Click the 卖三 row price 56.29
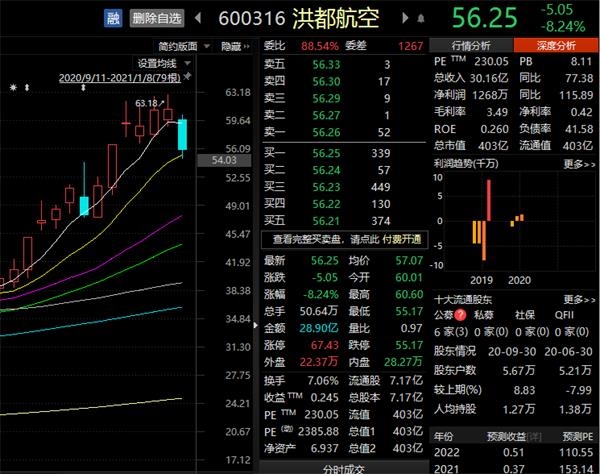The height and width of the screenshot is (474, 600). pos(326,98)
